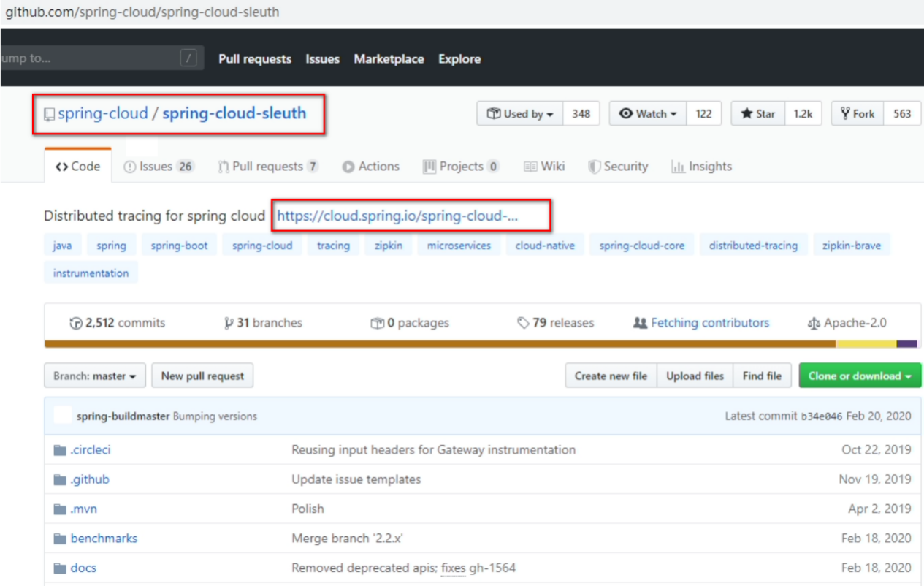The image size is (924, 586).
Task: Select the distributed-tracing topic tag
Action: click(x=753, y=246)
